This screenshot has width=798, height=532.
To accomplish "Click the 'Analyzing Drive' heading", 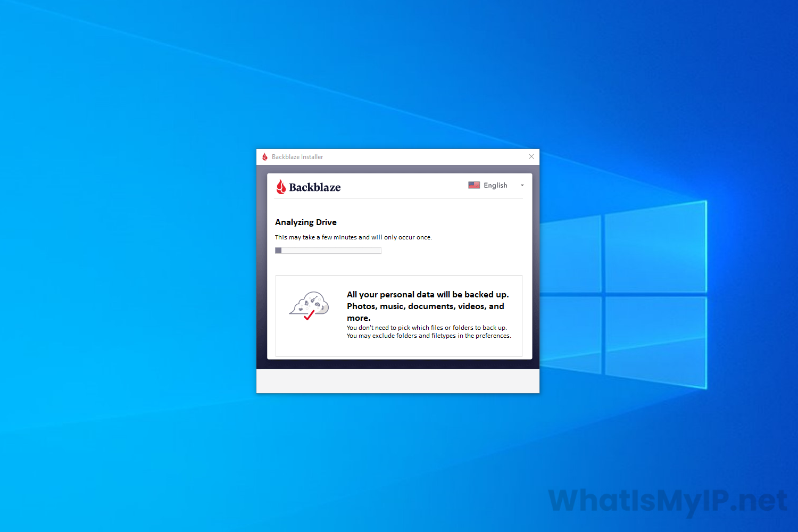I will [x=306, y=222].
